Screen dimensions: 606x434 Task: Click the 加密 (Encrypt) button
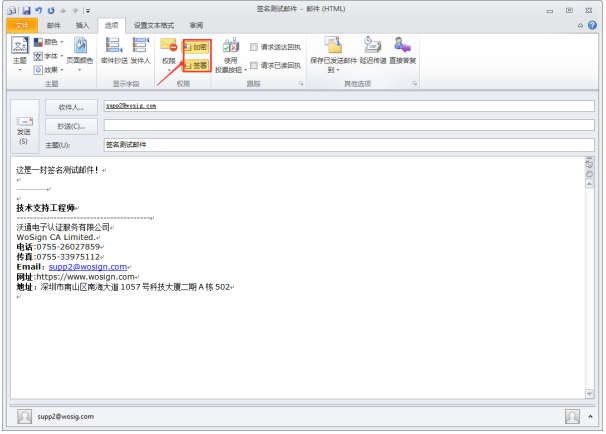click(196, 47)
